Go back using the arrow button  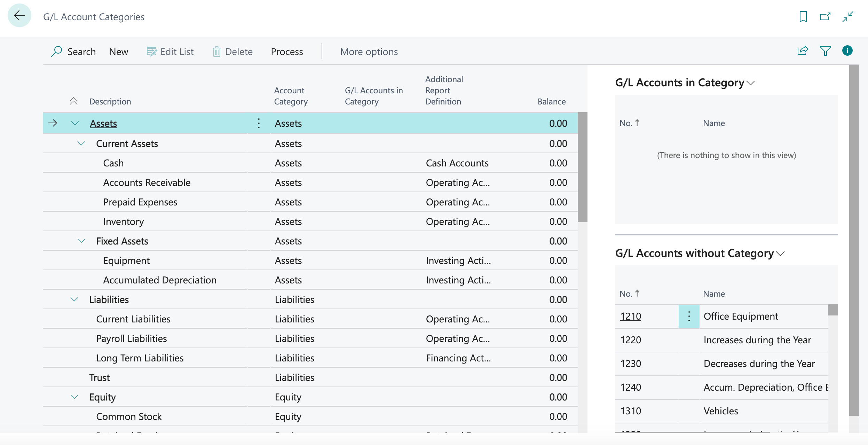coord(19,16)
